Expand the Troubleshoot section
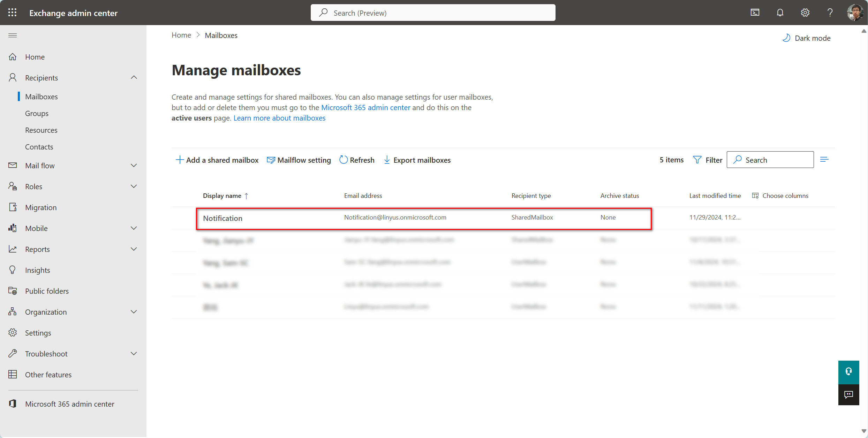Screen dimensions: 868x438 tap(134, 353)
